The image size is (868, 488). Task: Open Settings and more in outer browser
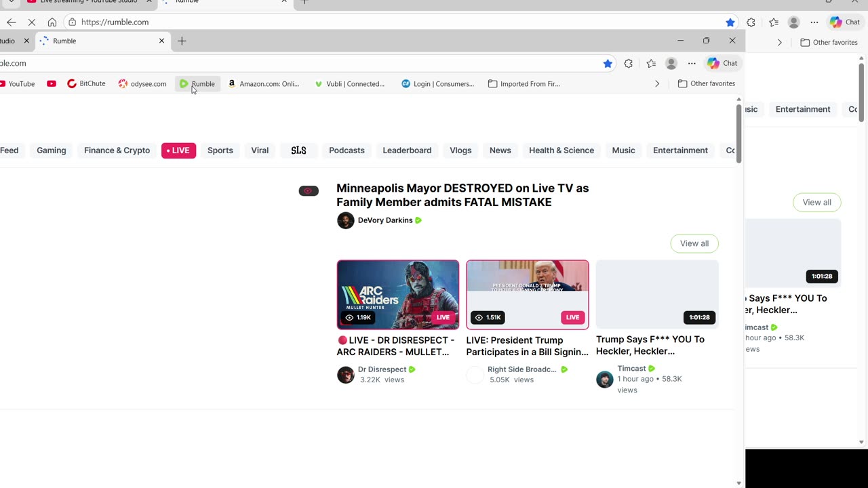(x=814, y=22)
